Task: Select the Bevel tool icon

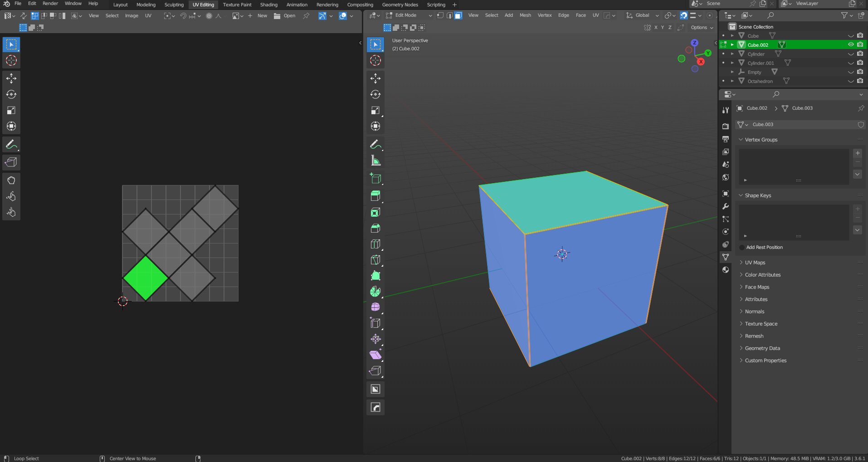Action: tap(375, 228)
